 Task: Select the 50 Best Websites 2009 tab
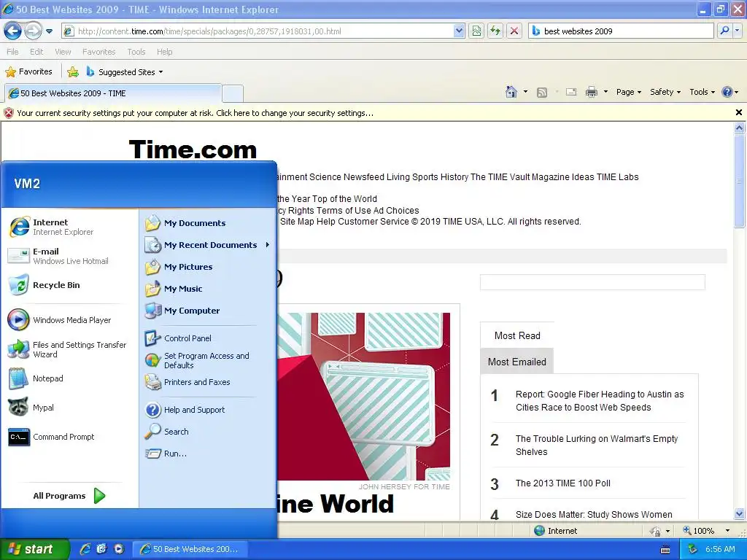click(113, 93)
